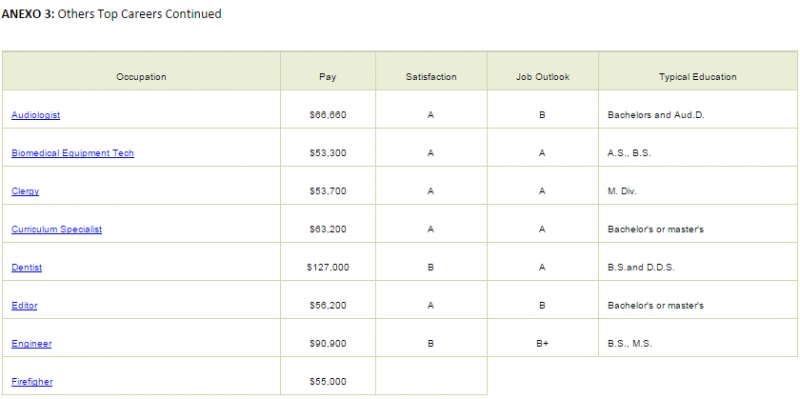Select the Pay column header

[x=328, y=71]
